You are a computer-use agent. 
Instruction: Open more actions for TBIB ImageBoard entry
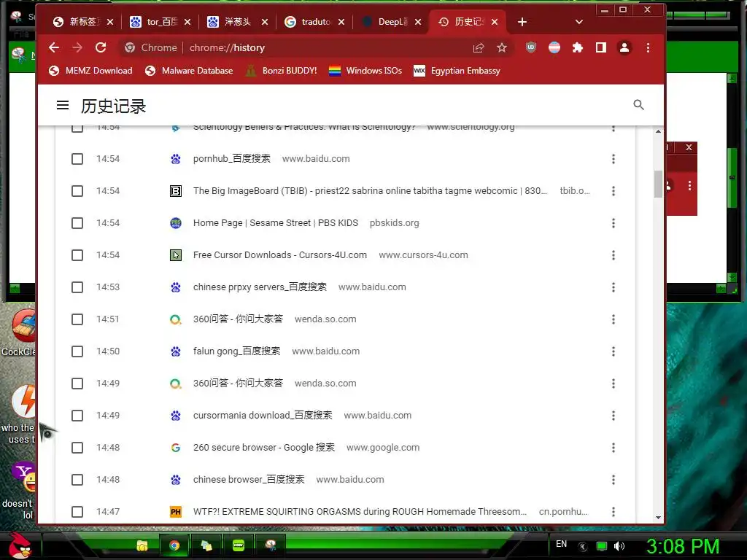click(613, 191)
